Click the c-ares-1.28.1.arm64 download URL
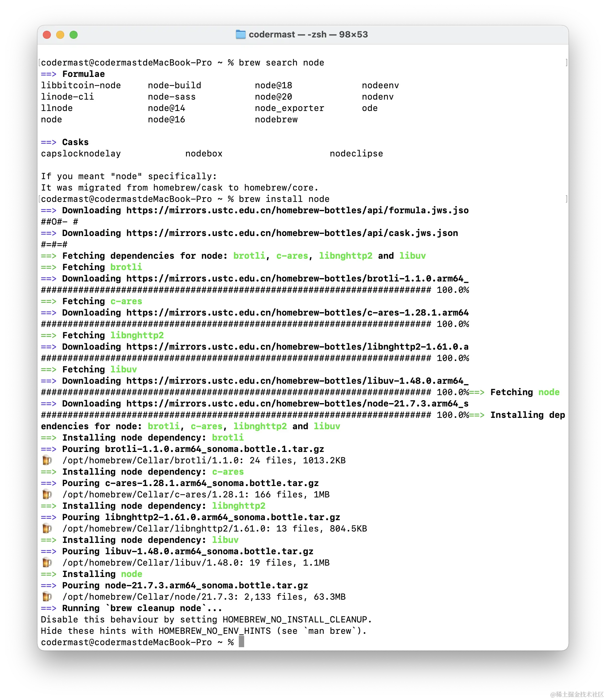Image resolution: width=606 pixels, height=700 pixels. pyautogui.click(x=298, y=313)
